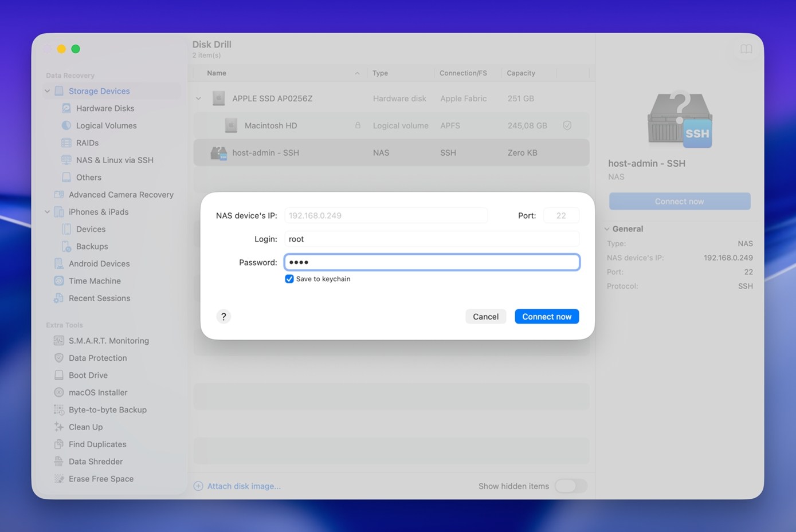Enable the Show hidden items switch
Viewport: 796px width, 532px height.
click(571, 486)
